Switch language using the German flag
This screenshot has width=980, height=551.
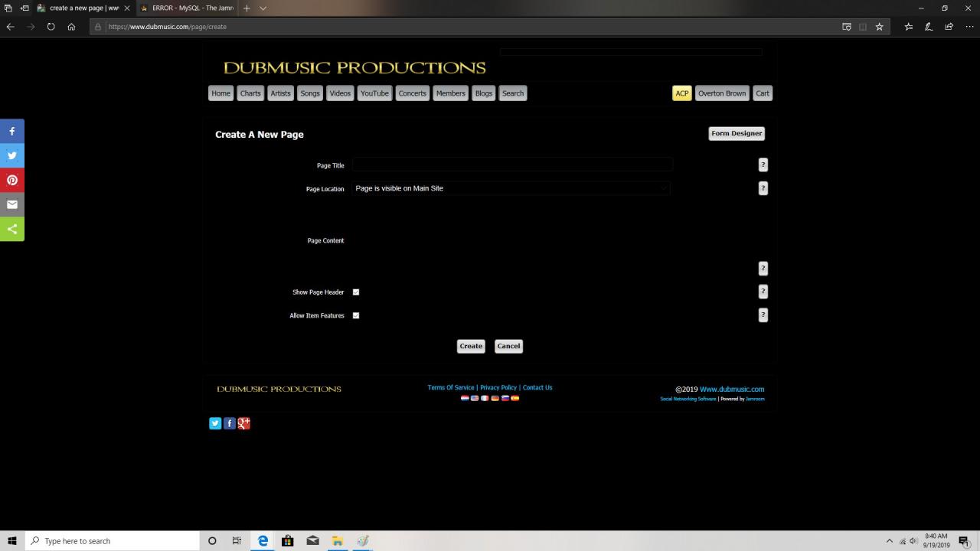click(x=495, y=398)
